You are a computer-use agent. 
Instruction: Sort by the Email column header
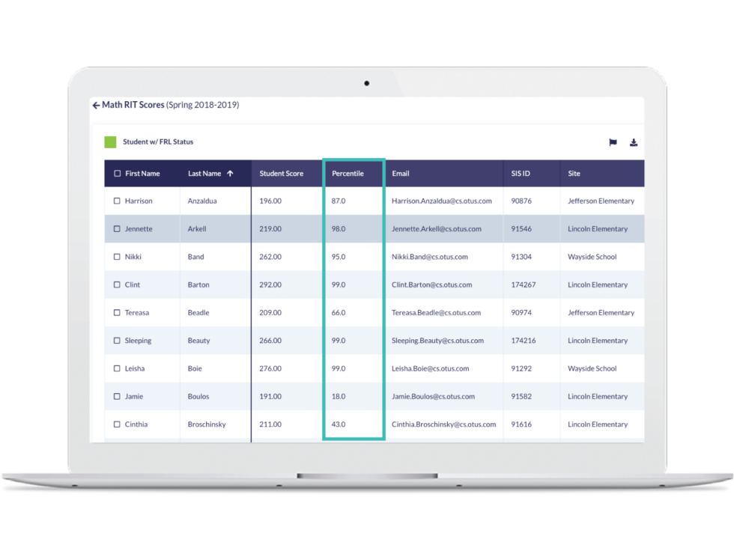[401, 174]
